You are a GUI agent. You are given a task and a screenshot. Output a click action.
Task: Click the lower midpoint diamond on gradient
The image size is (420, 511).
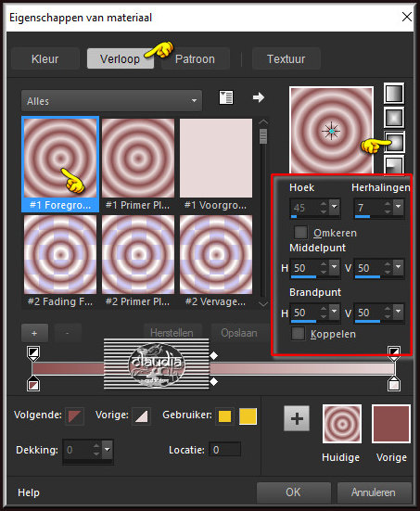point(214,381)
